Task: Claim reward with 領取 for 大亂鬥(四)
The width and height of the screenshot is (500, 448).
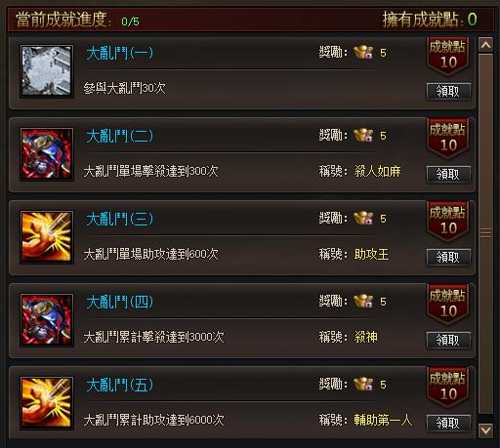Action: (448, 341)
